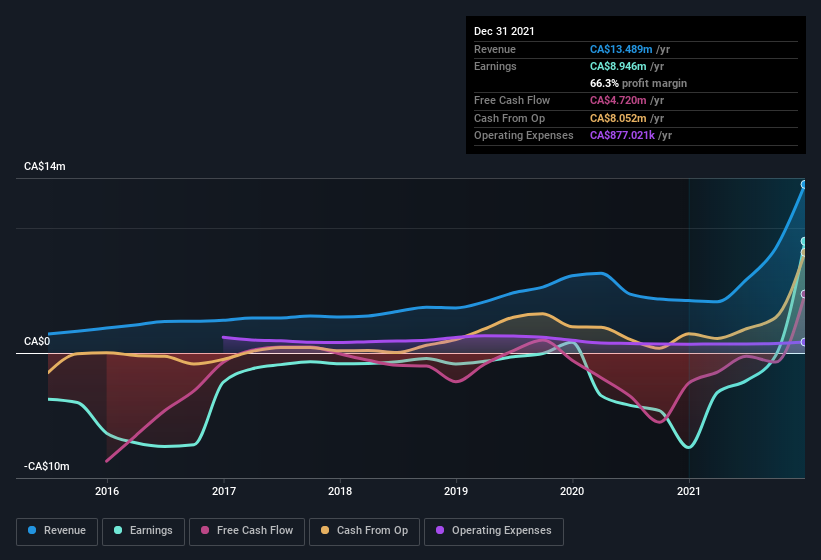This screenshot has height=560, width=821.
Task: Click the CA$14m y-axis label
Action: [x=45, y=167]
